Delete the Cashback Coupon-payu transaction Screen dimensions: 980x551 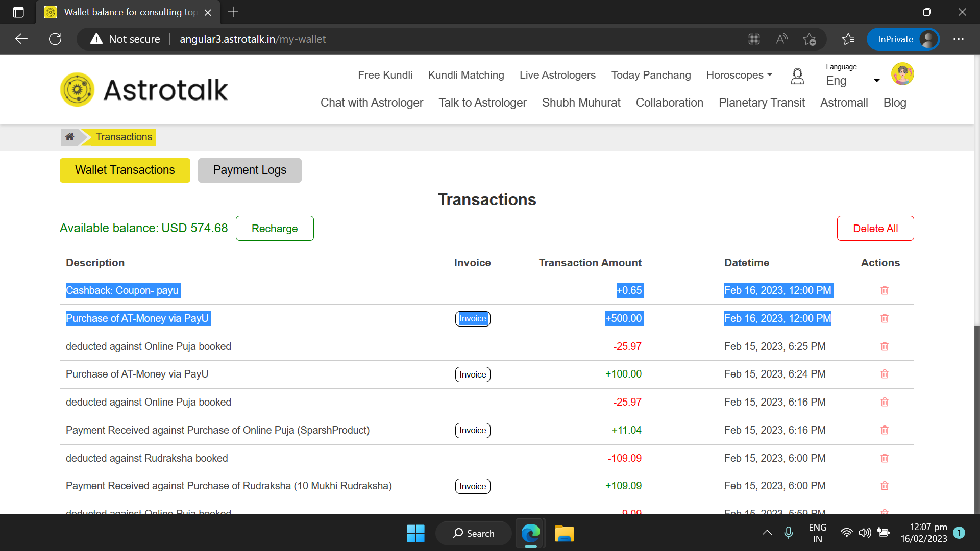[x=885, y=290]
